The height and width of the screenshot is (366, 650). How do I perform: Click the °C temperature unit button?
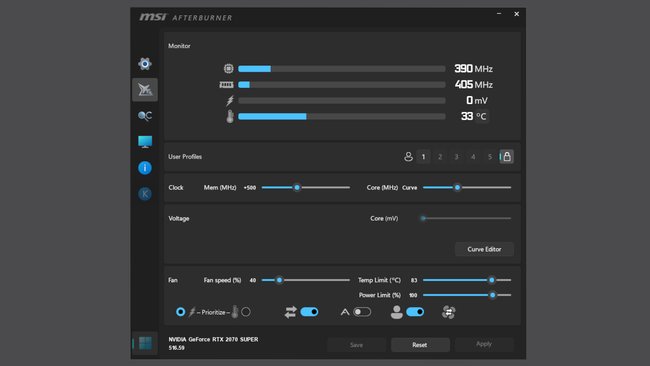(x=481, y=116)
